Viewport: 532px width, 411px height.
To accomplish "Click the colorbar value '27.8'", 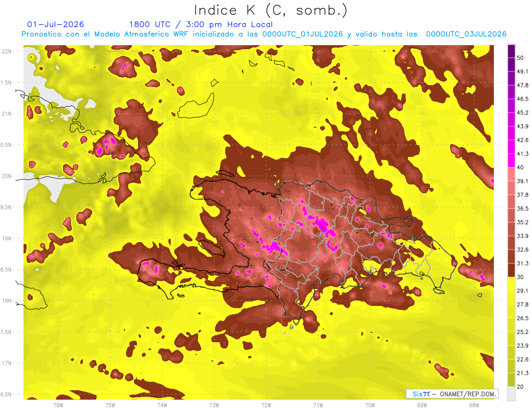I will pos(523,305).
